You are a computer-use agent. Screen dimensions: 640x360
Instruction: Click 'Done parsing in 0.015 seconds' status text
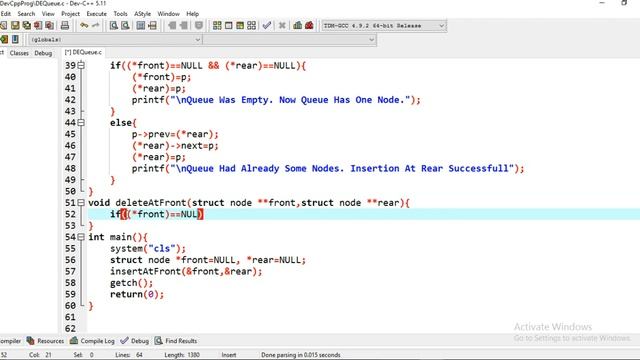pyautogui.click(x=301, y=355)
